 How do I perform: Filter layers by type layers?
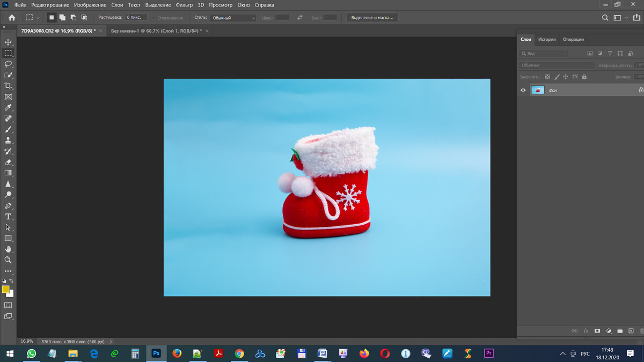tap(610, 54)
